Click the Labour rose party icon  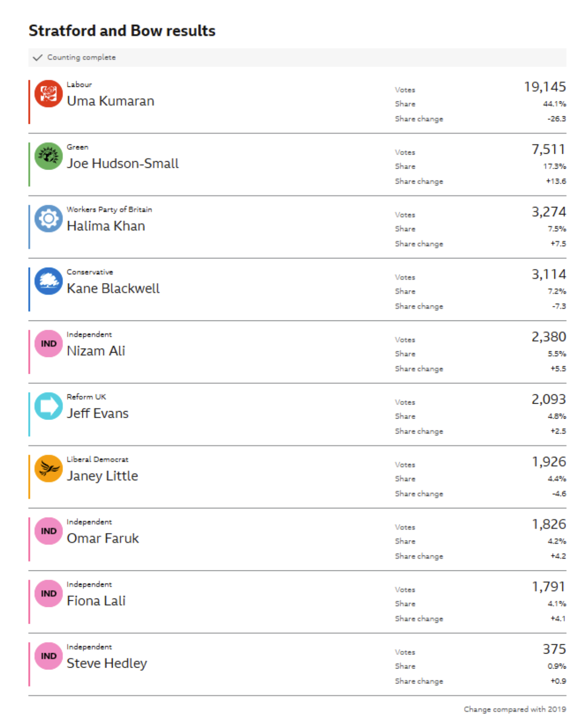coord(48,94)
